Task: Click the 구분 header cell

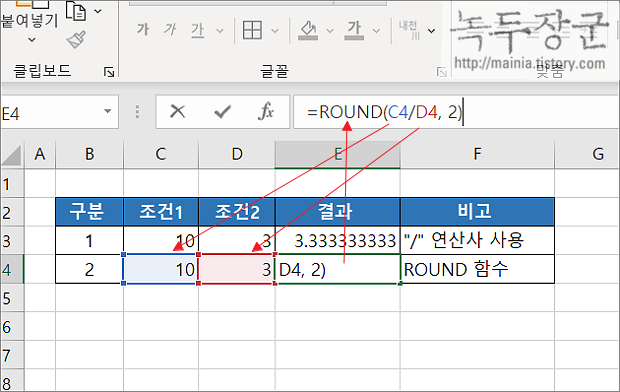Action: click(x=90, y=212)
